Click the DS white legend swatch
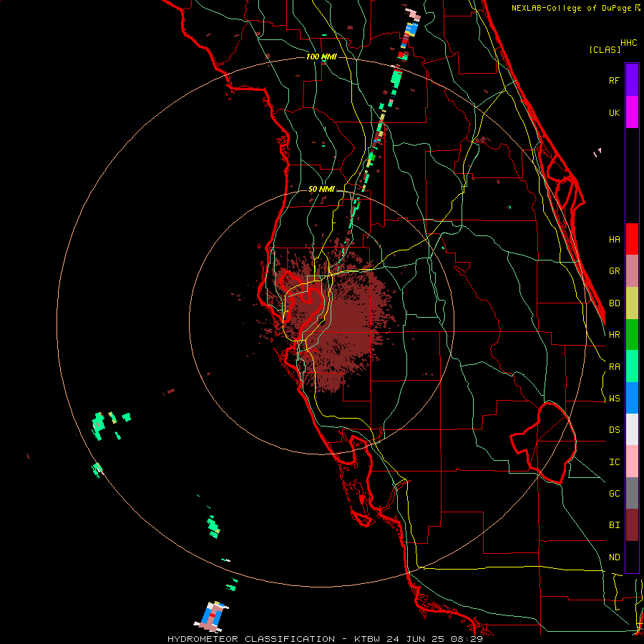This screenshot has height=644, width=644. pos(632,429)
